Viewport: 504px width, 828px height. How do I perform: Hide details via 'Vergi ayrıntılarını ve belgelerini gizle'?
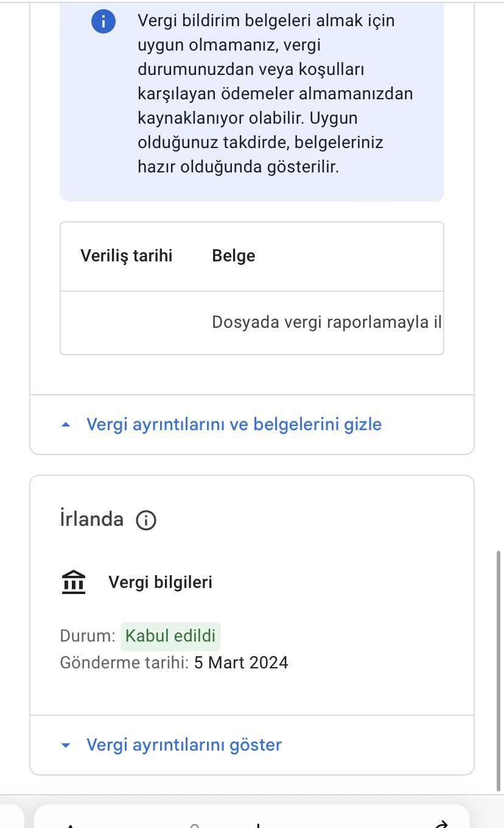click(234, 424)
